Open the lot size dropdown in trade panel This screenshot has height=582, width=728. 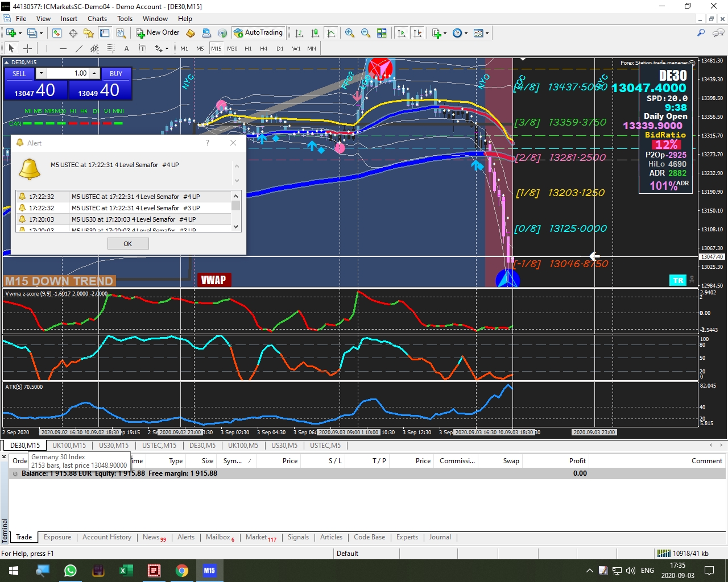[40, 73]
